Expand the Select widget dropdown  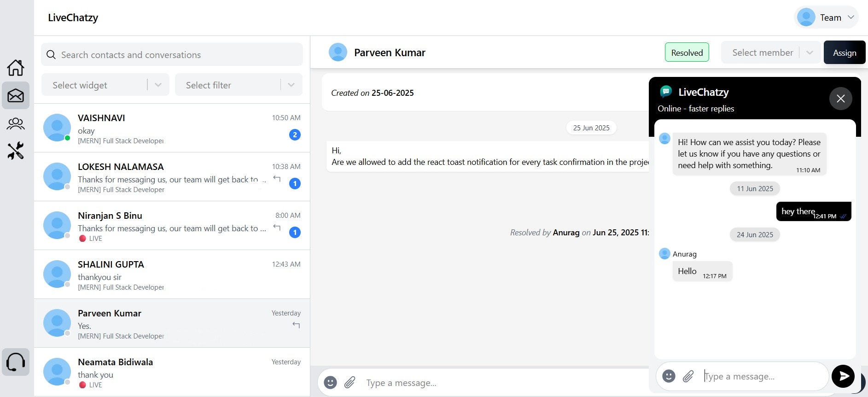105,85
